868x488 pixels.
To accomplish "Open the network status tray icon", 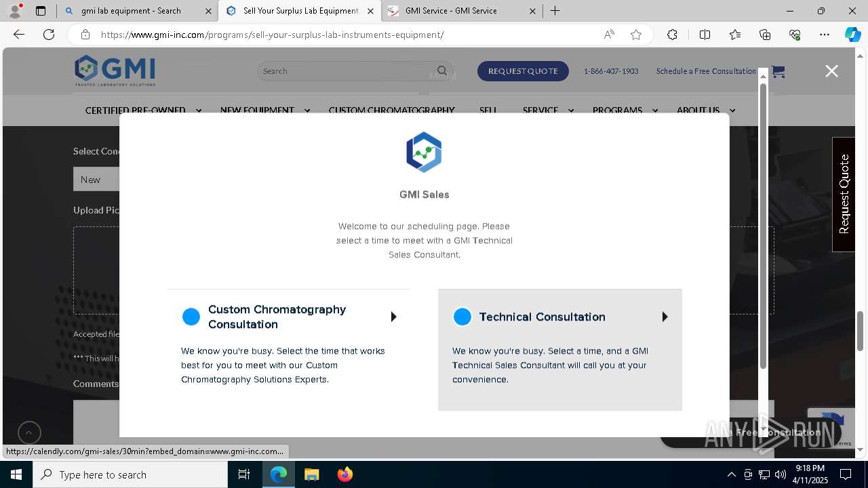I will click(764, 474).
